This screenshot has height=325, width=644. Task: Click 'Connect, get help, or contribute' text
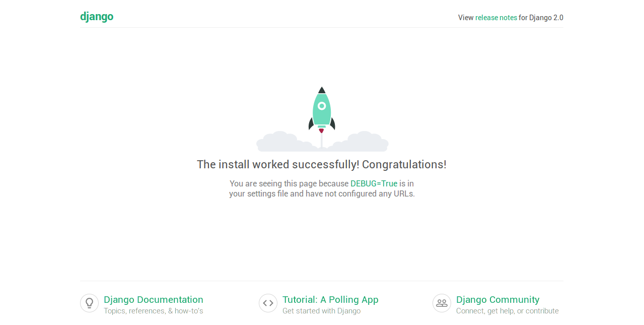point(508,311)
